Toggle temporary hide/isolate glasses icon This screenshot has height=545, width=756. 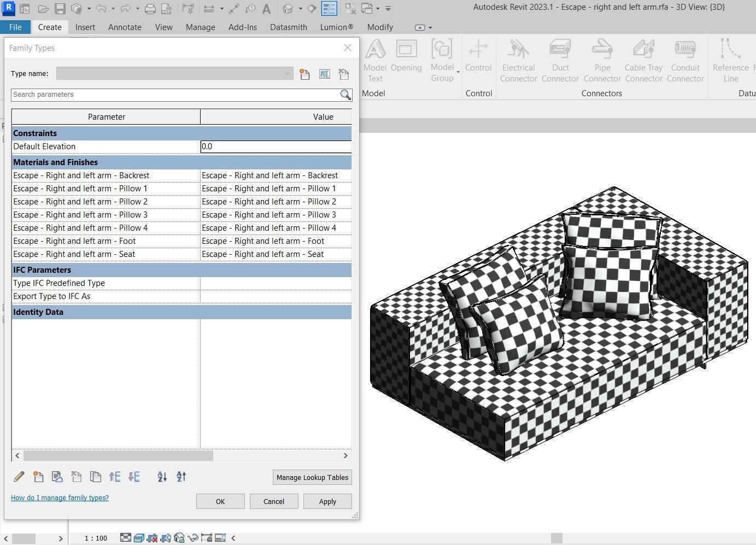click(x=193, y=538)
